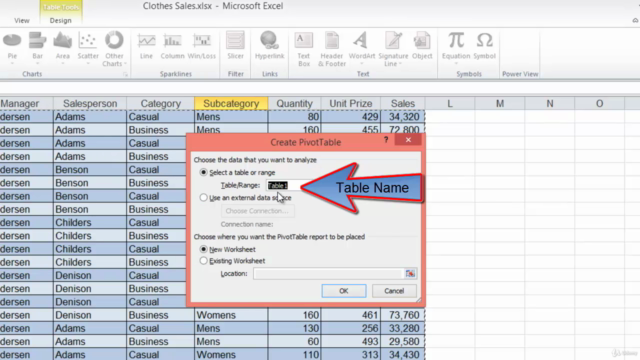Confirm PivotTable with OK
The height and width of the screenshot is (360, 640).
point(344,291)
